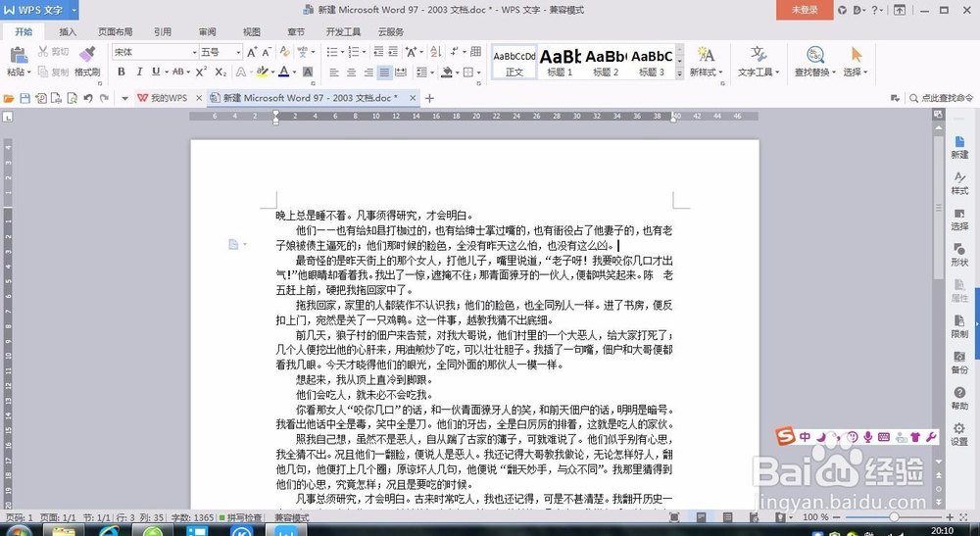Click the undo arrow icon
Image resolution: width=980 pixels, height=536 pixels.
pyautogui.click(x=88, y=98)
